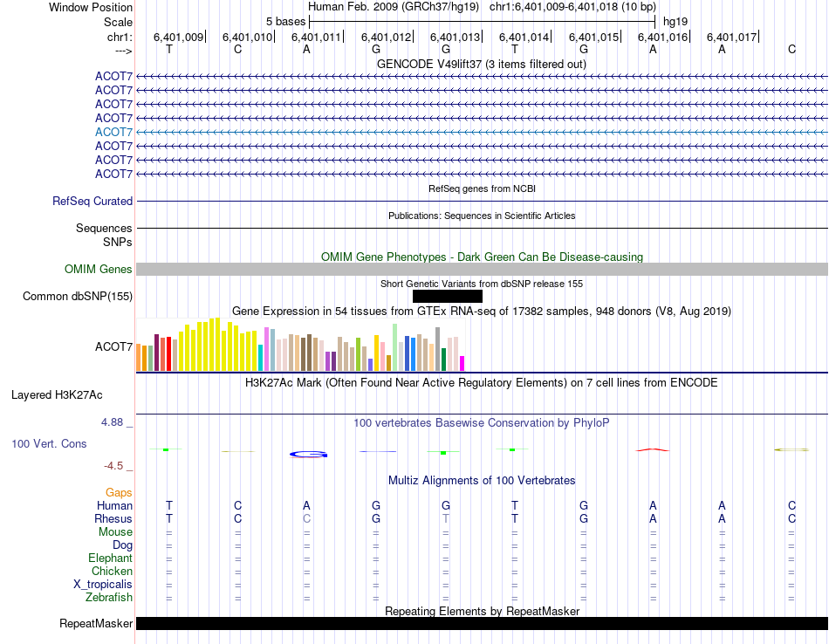Click the SNPs track label
The image size is (829, 644).
click(118, 243)
